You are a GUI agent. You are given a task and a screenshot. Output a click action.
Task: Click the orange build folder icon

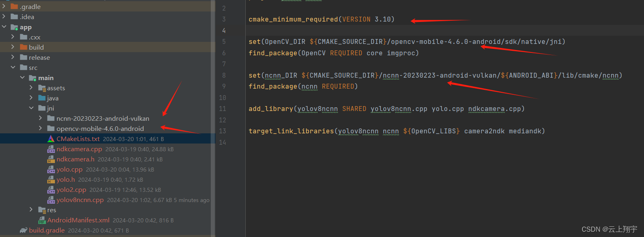point(24,47)
